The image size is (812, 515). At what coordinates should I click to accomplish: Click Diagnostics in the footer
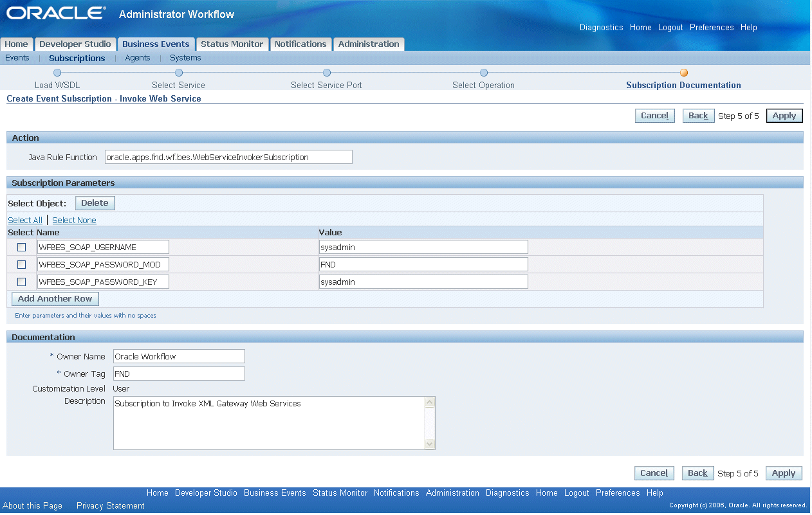[x=508, y=493]
